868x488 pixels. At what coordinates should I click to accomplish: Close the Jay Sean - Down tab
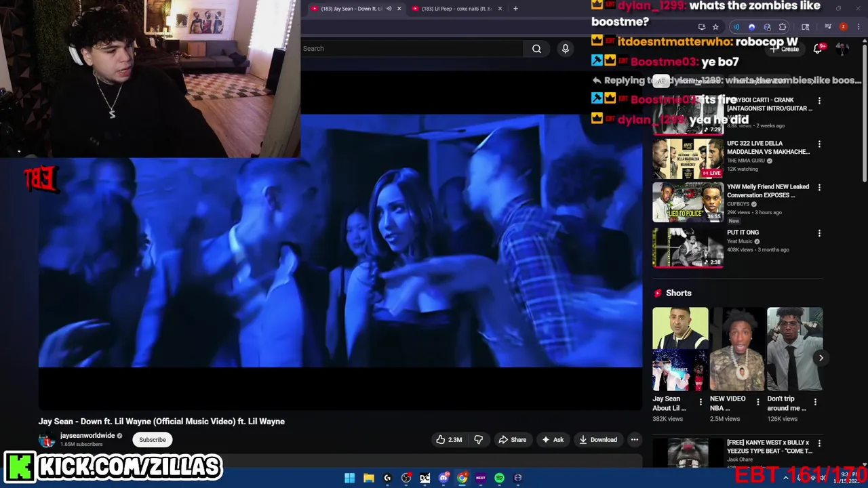tap(399, 9)
